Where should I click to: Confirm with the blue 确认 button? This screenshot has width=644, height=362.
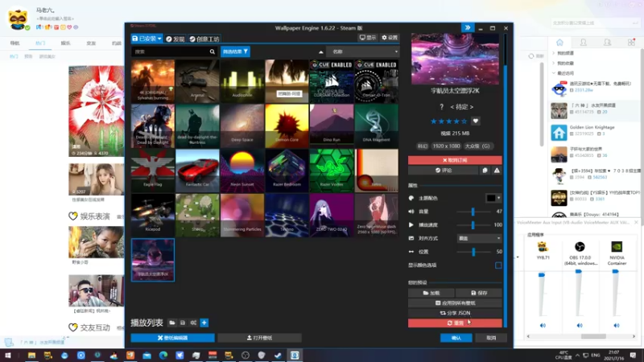456,338
